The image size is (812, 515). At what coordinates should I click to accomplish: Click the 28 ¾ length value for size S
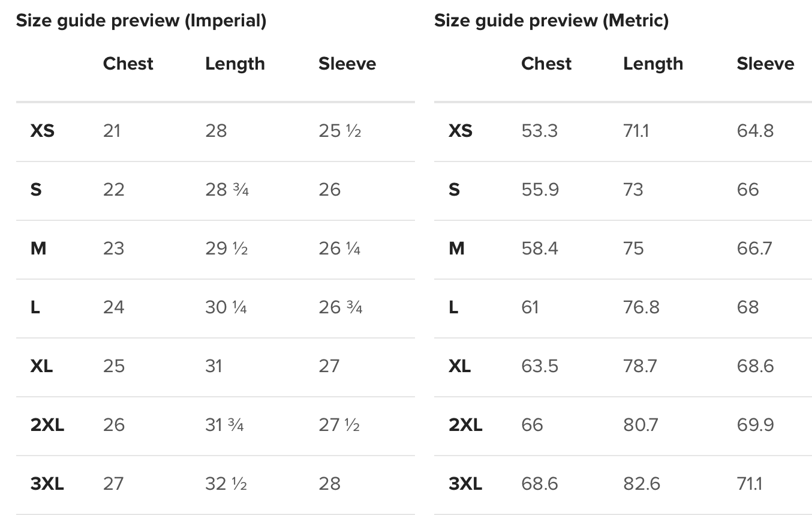[227, 190]
